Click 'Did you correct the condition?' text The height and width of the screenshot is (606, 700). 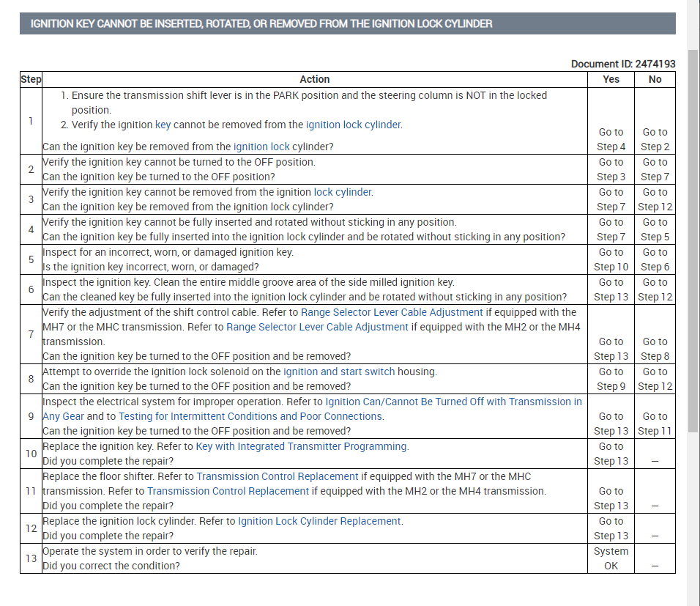pos(111,566)
